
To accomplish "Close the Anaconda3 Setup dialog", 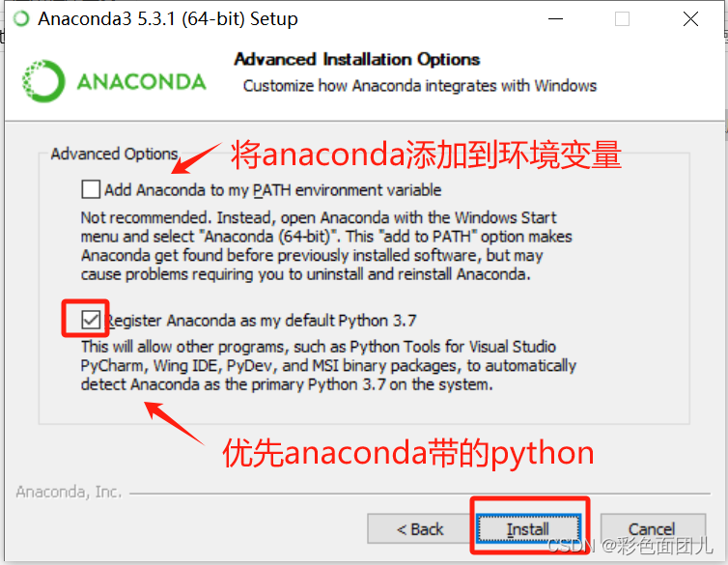I will click(691, 19).
